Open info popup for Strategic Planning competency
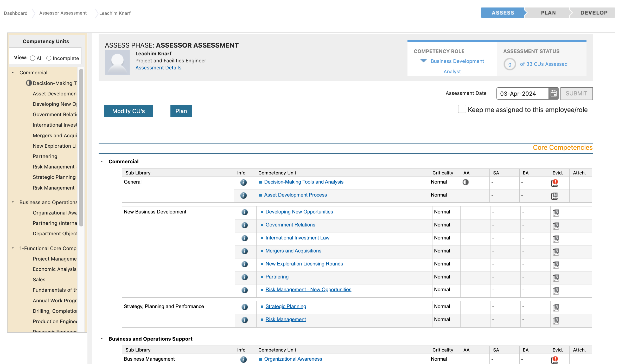Viewport: 625px width, 364px height. pyautogui.click(x=245, y=307)
